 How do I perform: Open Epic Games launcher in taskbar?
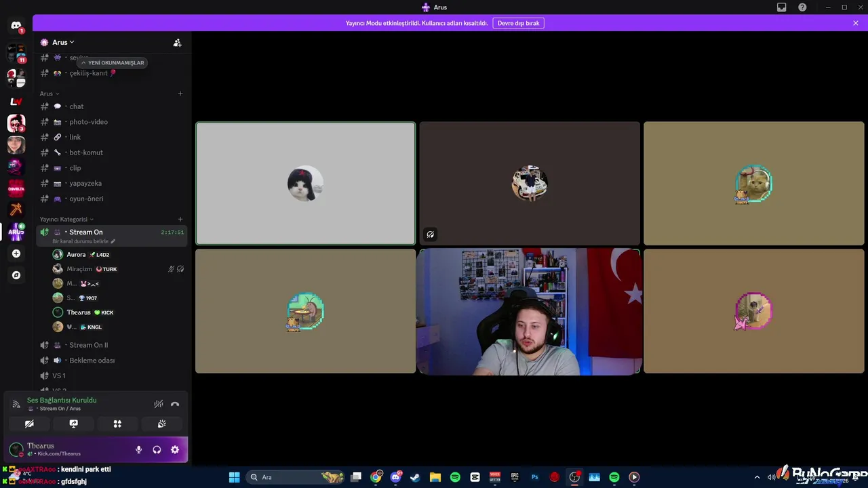point(515,477)
